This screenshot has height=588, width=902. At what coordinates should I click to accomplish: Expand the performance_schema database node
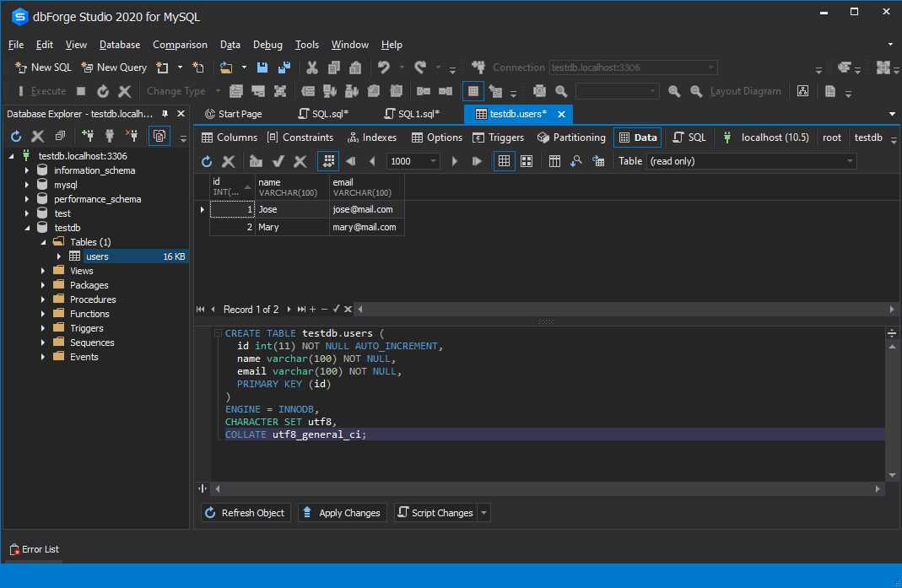coord(26,199)
